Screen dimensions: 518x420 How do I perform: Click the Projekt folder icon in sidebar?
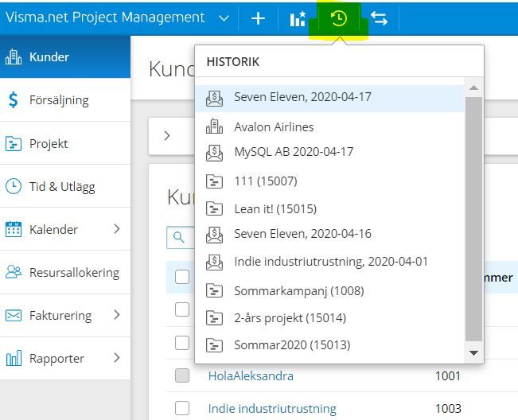pos(14,144)
